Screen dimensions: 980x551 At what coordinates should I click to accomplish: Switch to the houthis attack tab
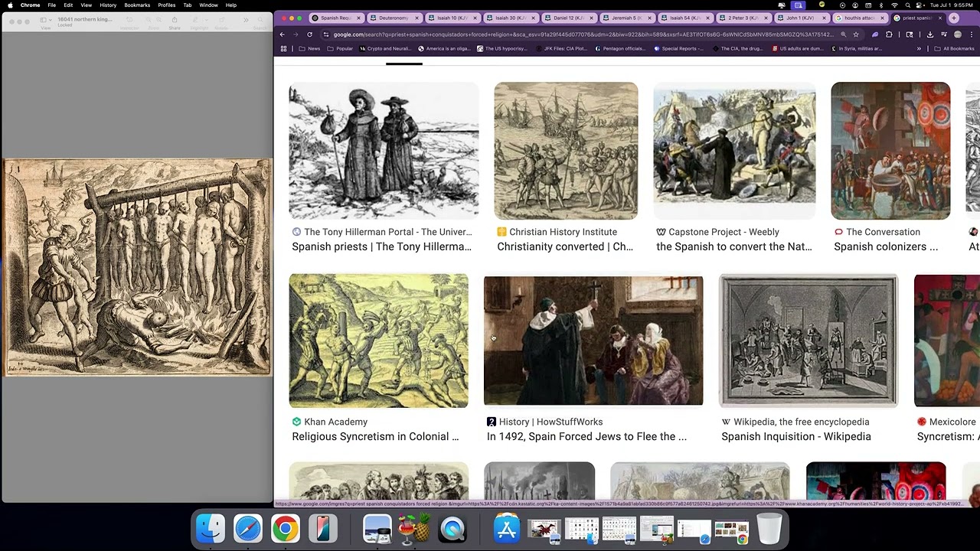tap(860, 18)
